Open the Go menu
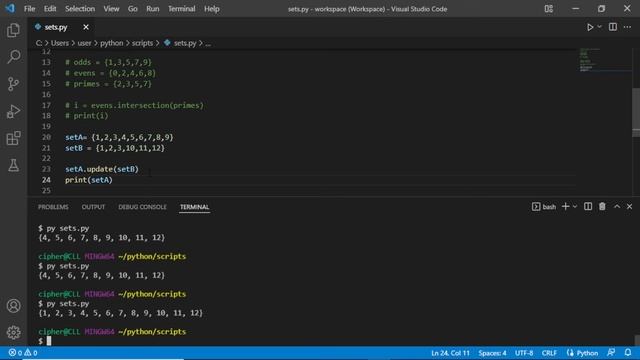The image size is (640, 360). tap(133, 9)
